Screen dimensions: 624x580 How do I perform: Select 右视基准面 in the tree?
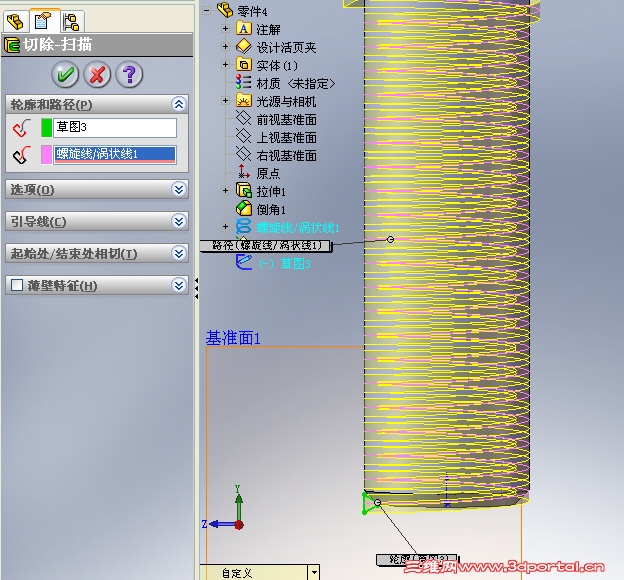tap(287, 156)
